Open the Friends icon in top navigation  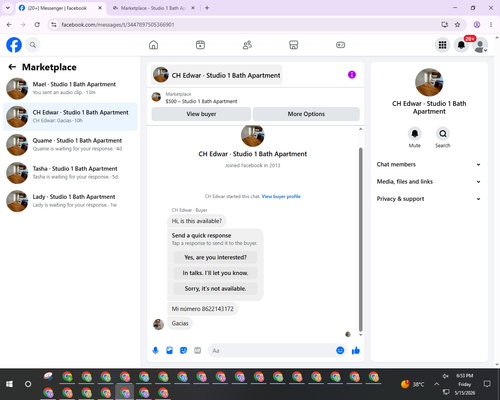point(247,45)
